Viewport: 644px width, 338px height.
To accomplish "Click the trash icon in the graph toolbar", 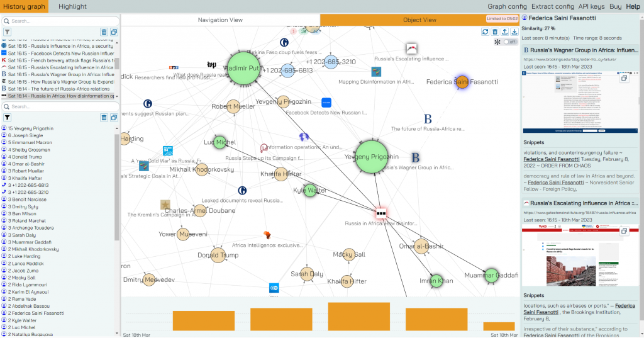I will pos(495,31).
